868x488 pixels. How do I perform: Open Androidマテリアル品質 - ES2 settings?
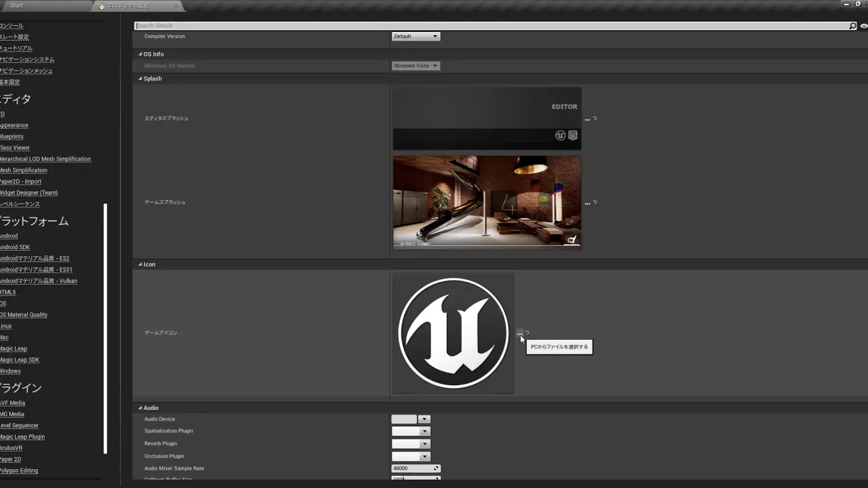click(x=35, y=259)
